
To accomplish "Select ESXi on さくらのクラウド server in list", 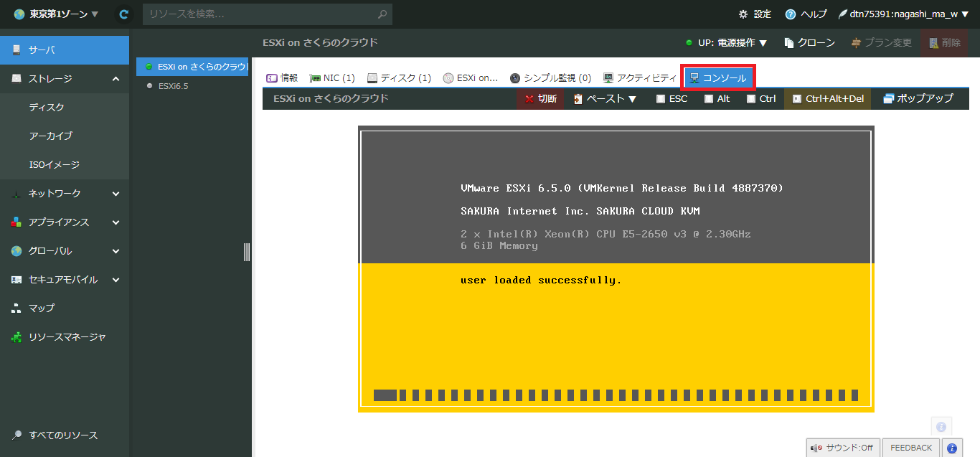I will click(192, 67).
